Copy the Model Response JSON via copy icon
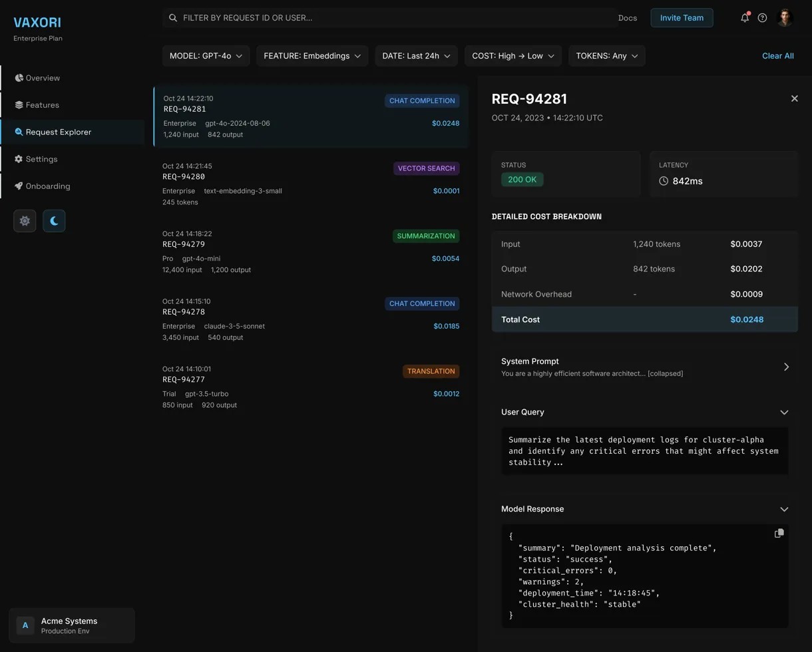 click(779, 533)
